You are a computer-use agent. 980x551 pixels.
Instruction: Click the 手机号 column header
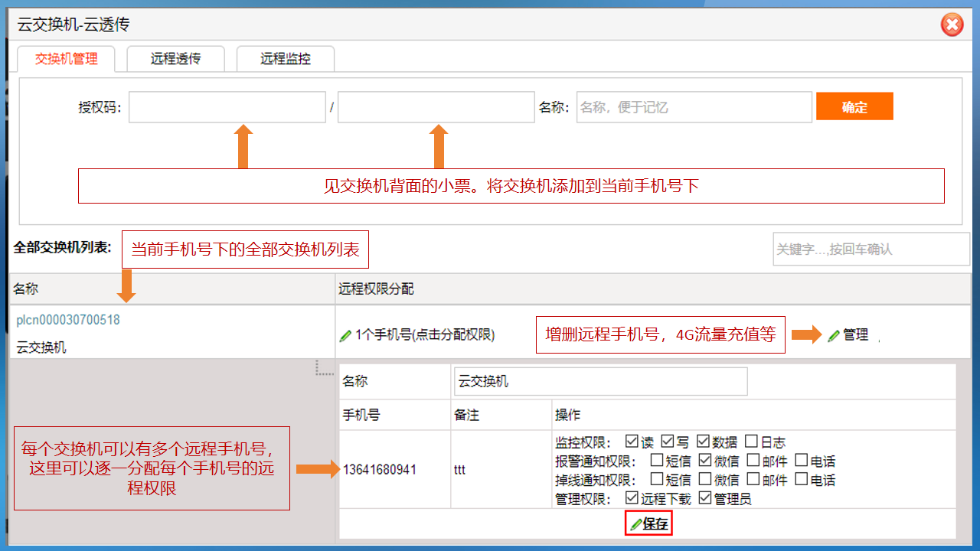coord(361,415)
